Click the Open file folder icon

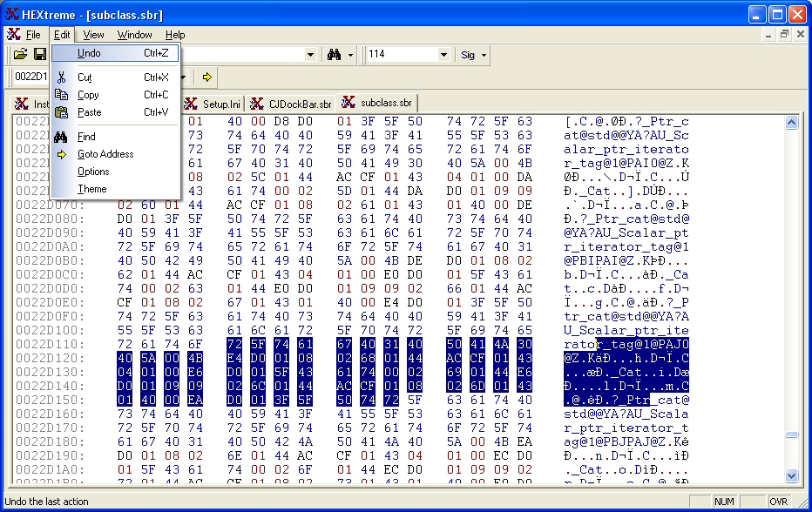point(20,55)
